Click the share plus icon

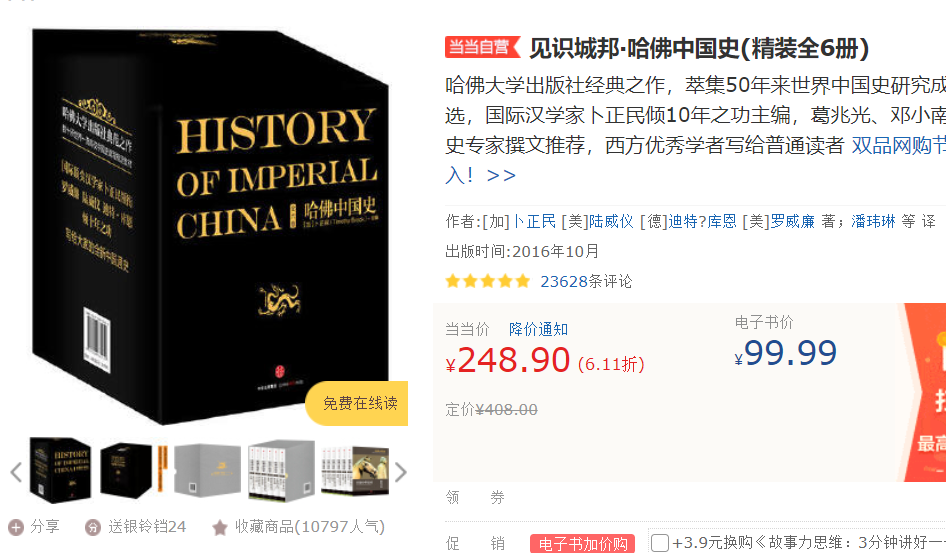(x=16, y=528)
